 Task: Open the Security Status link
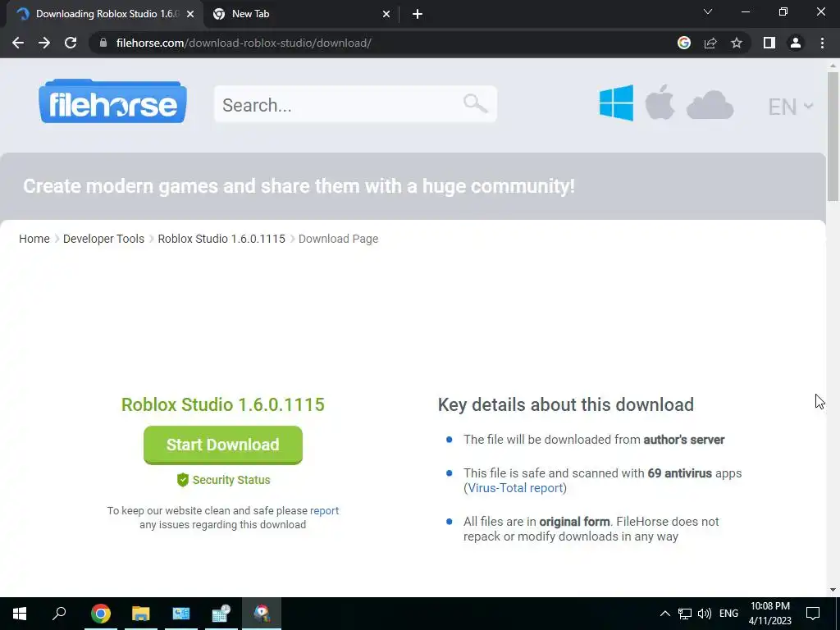point(223,480)
